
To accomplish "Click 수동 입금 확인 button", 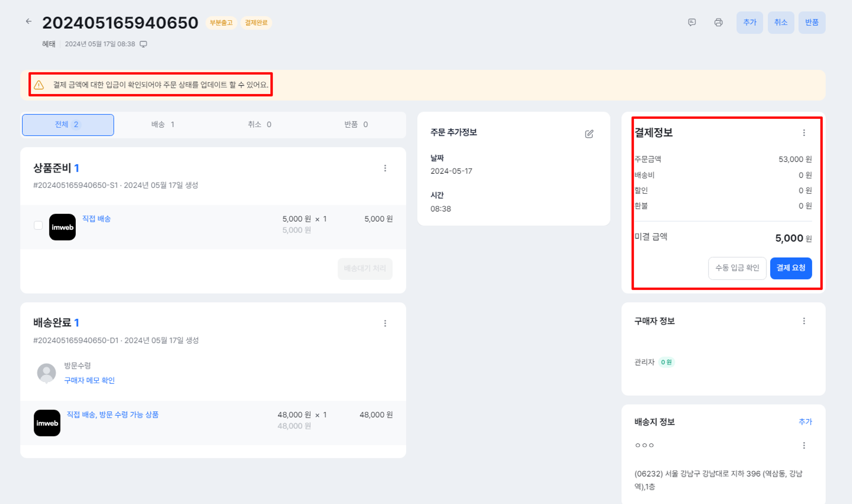I will 737,268.
